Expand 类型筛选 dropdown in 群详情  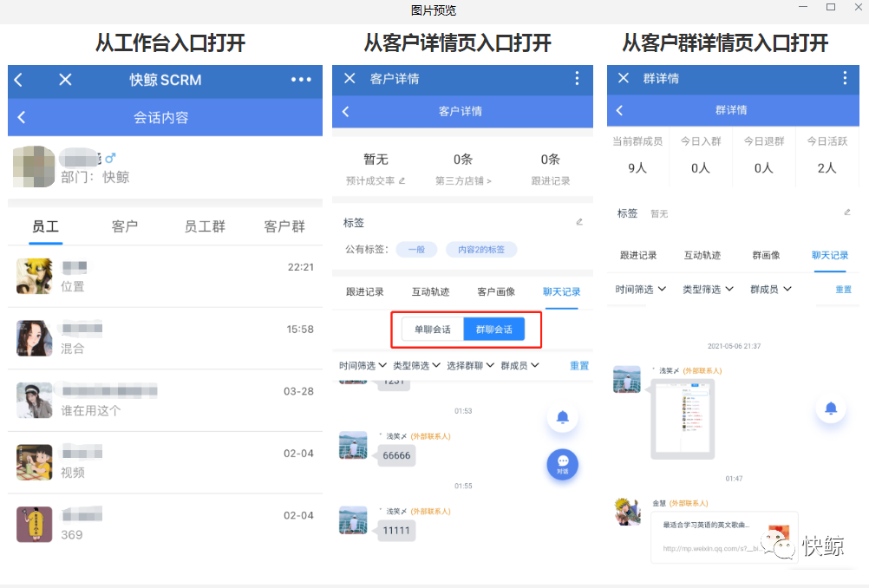click(x=708, y=289)
